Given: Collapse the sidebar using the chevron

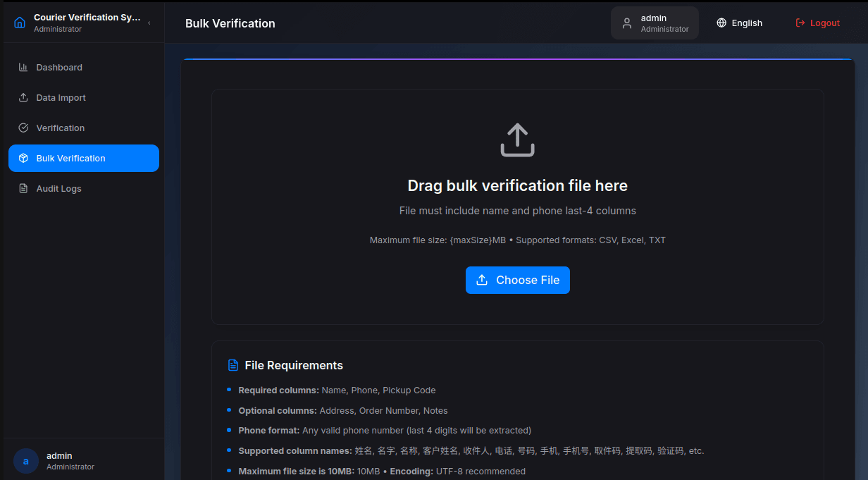Looking at the screenshot, I should (x=149, y=23).
